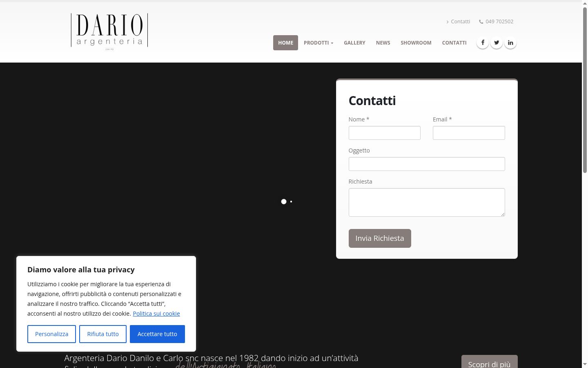Select the large slider pagination dot
The width and height of the screenshot is (588, 368).
(284, 202)
